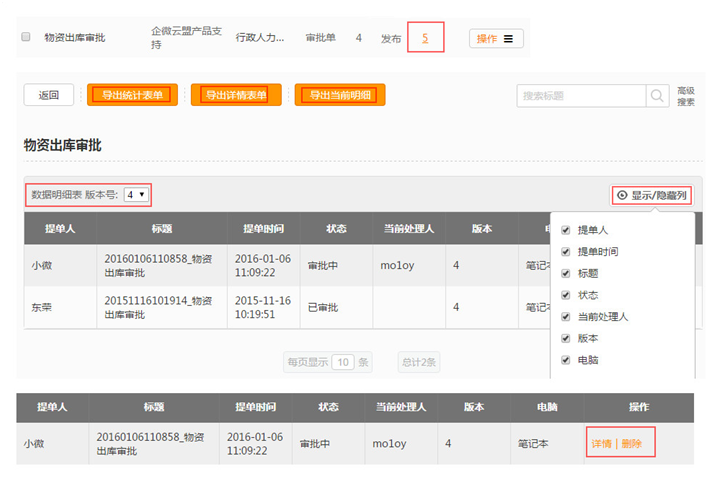Image resolution: width=722 pixels, height=481 pixels.
Task: Click hamburger icon in 操作 button
Action: click(x=508, y=39)
